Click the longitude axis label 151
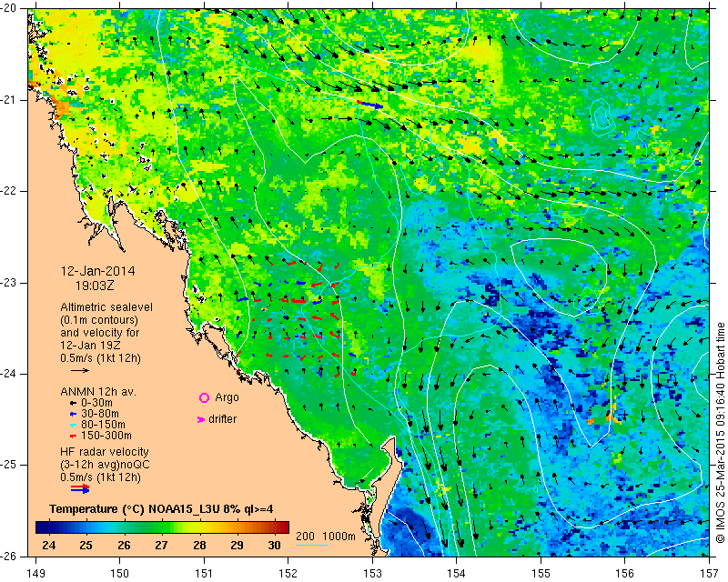 pos(204,574)
